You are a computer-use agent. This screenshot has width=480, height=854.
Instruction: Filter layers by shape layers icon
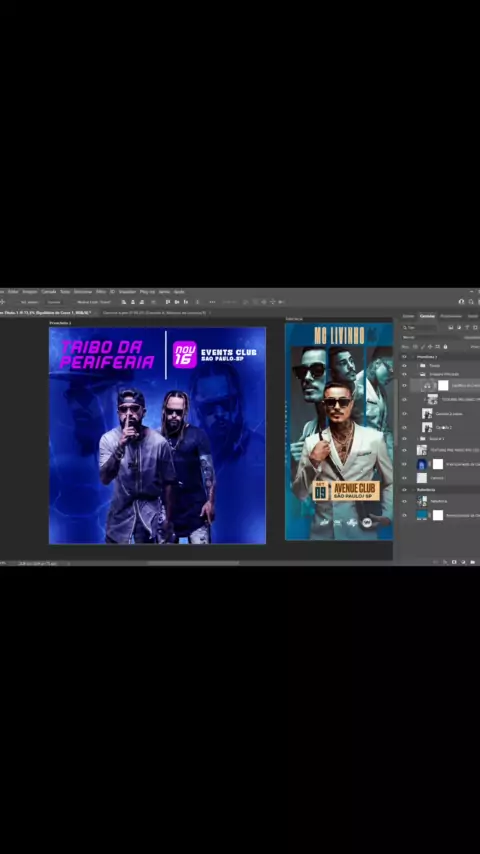click(475, 327)
